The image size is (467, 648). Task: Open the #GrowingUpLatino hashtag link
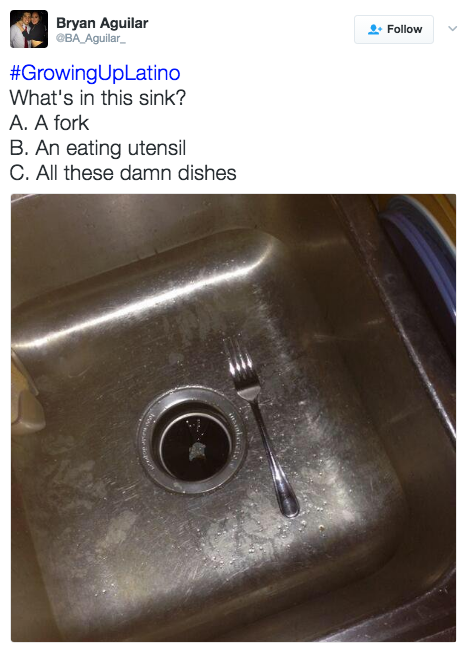95,73
